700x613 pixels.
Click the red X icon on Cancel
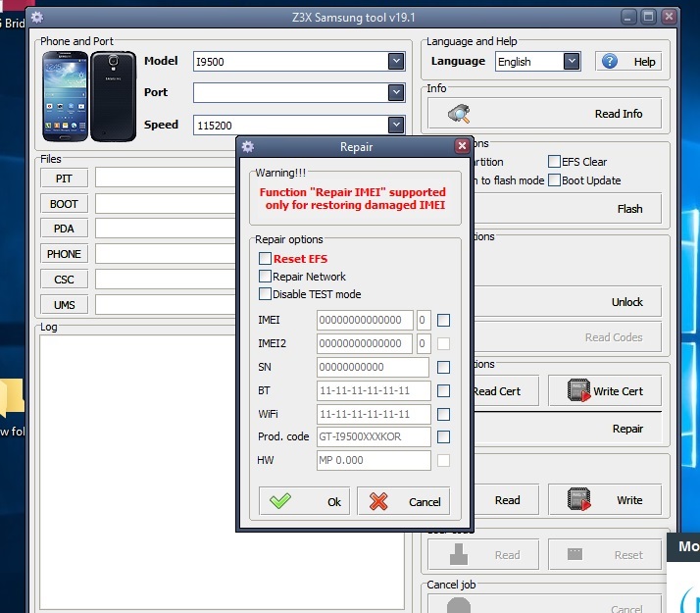pos(378,501)
